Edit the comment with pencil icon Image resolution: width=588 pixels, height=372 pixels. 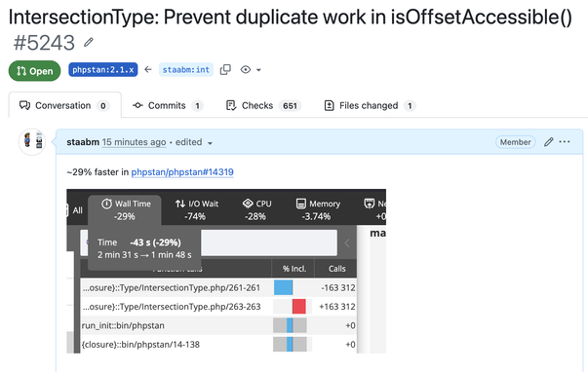549,142
